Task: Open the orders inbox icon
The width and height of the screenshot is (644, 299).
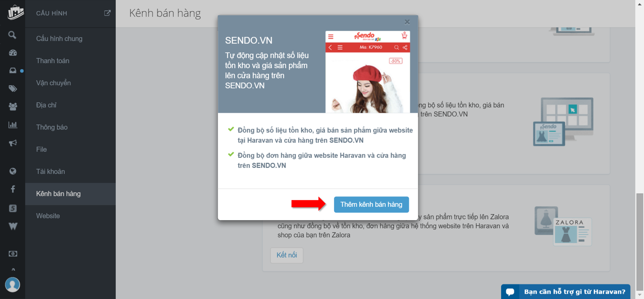Action: 13,71
